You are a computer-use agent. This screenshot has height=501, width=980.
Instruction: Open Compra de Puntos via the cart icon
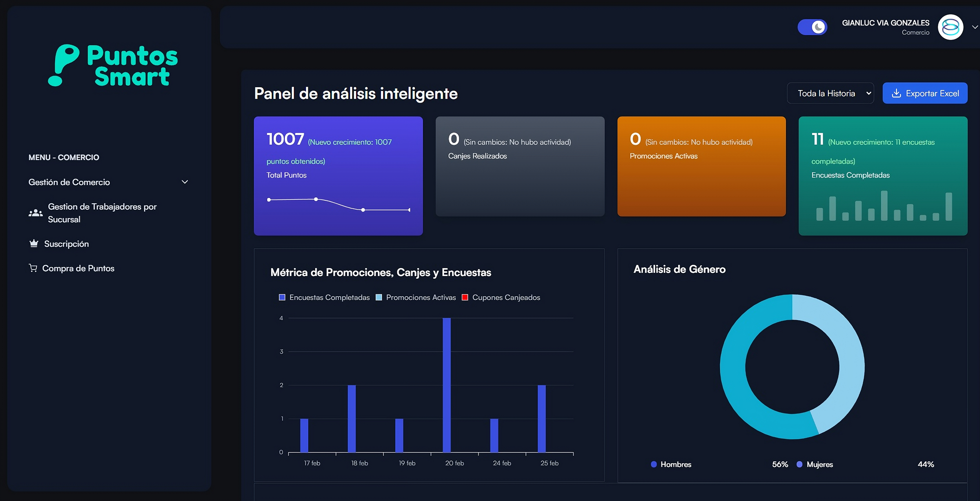(33, 268)
